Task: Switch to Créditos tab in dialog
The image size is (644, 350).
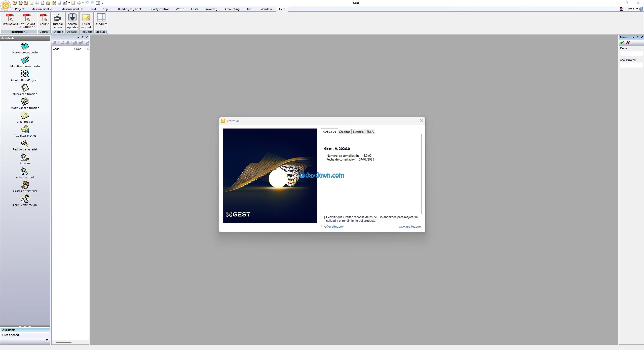Action: (x=345, y=132)
